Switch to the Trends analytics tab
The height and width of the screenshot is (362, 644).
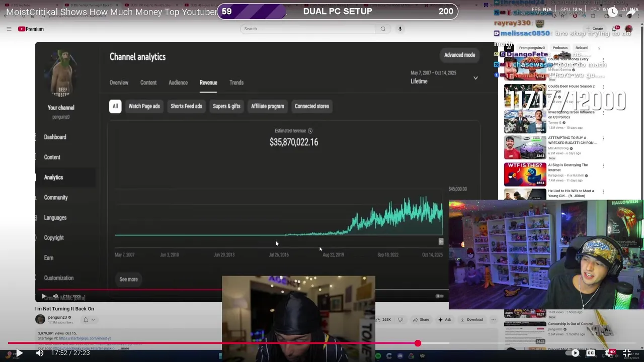(236, 82)
